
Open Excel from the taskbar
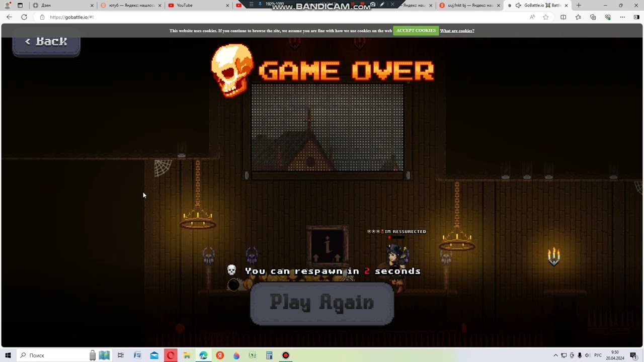(x=253, y=355)
